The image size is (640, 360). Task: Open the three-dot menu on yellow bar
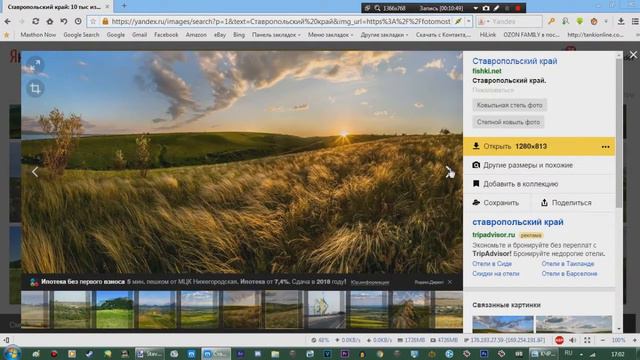pyautogui.click(x=605, y=147)
